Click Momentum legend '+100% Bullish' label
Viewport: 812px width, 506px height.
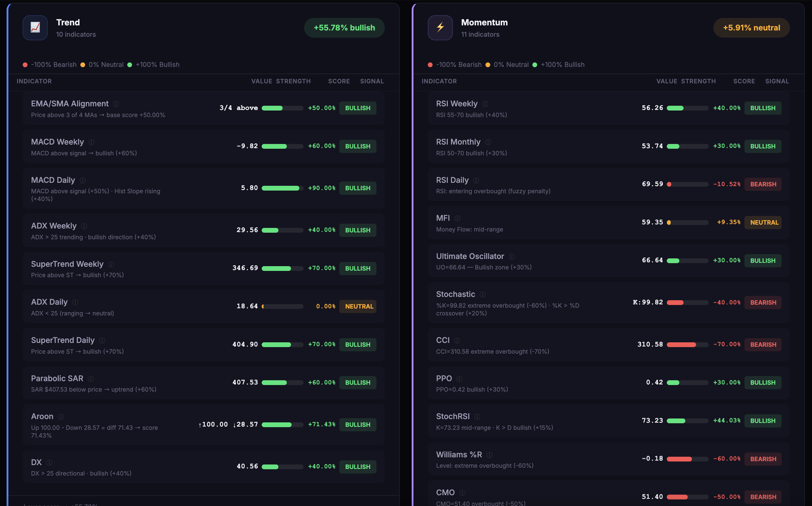point(563,65)
